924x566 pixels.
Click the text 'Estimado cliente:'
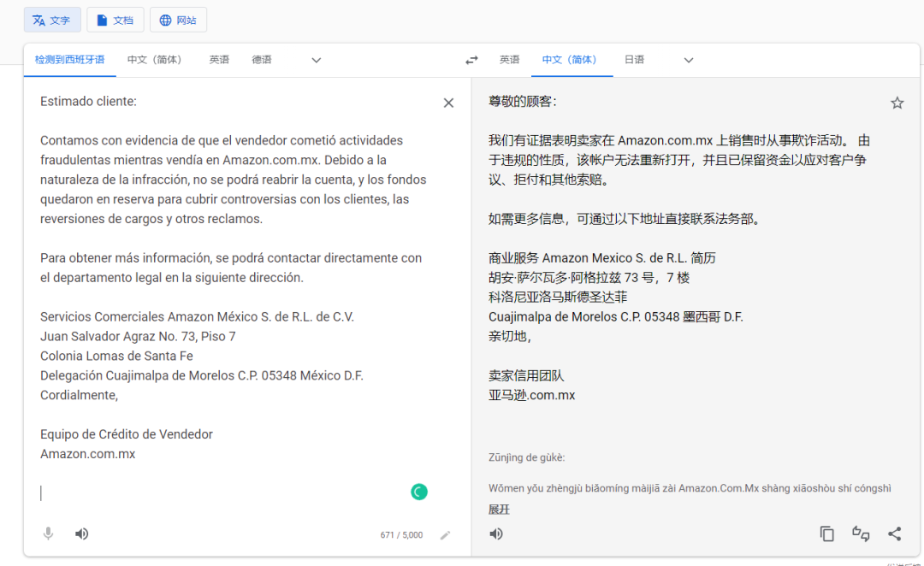[88, 101]
